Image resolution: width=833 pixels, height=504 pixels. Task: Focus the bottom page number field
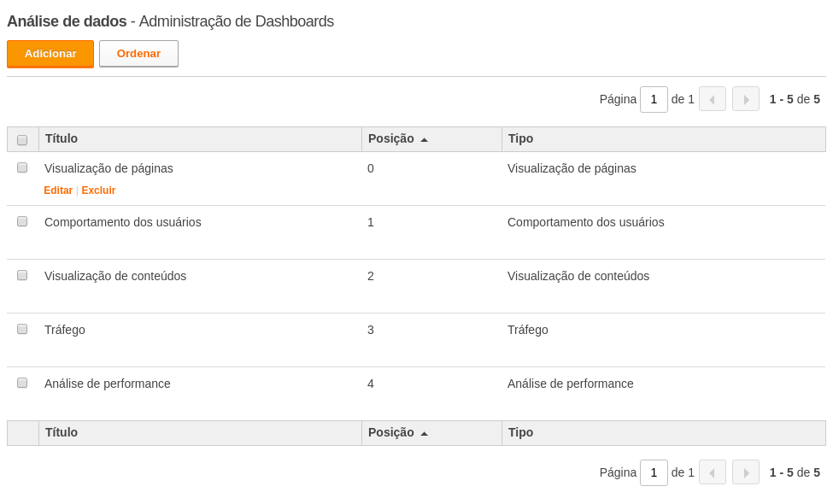click(x=654, y=472)
